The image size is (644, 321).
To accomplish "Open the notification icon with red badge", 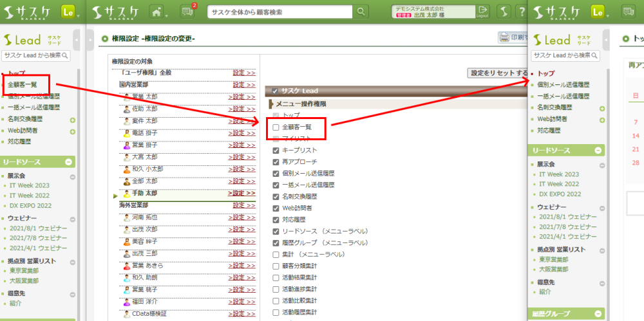I will click(x=187, y=12).
